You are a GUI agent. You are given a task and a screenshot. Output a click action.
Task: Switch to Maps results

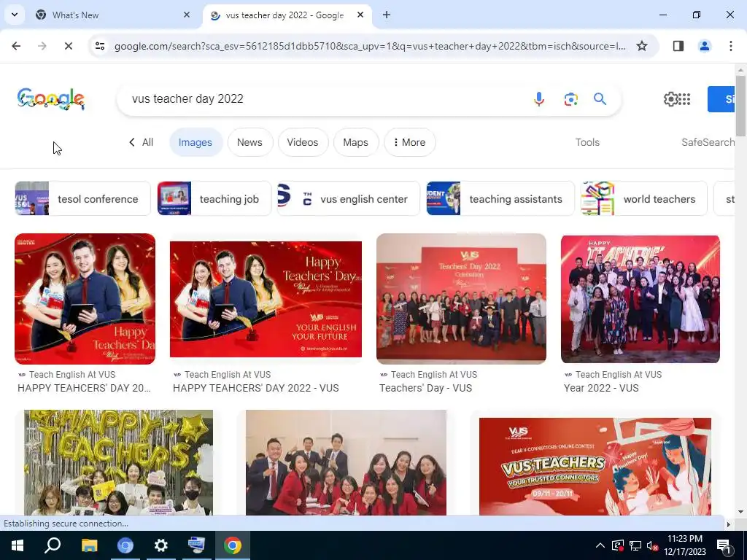(355, 142)
